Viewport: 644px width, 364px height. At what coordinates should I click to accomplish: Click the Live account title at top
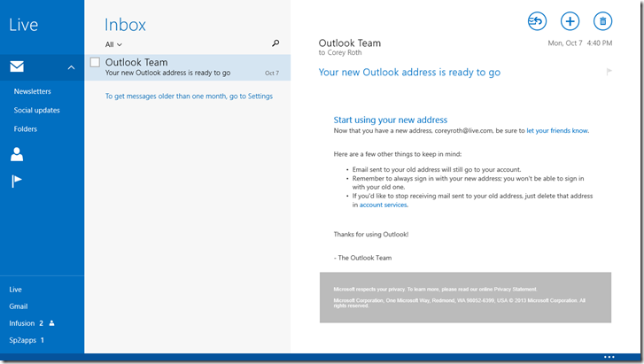[x=23, y=25]
